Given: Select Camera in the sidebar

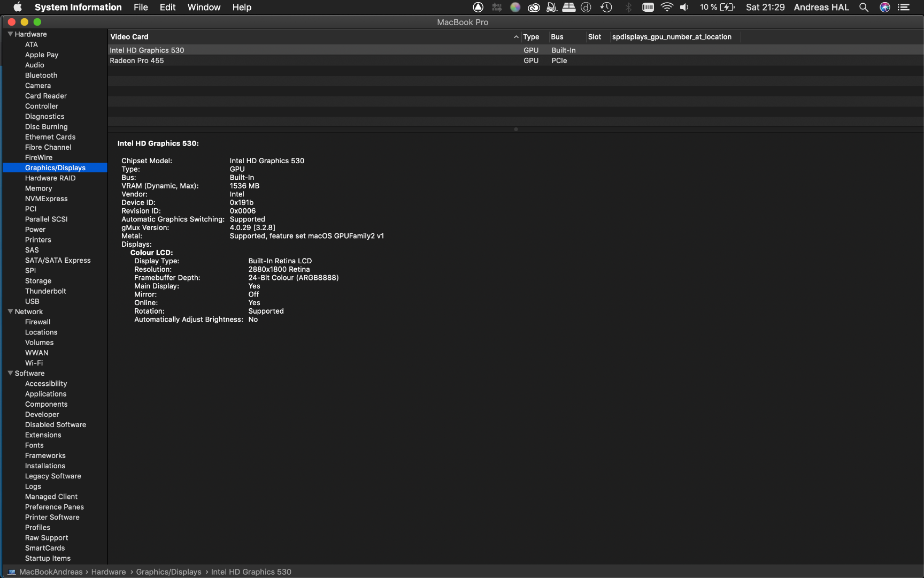Looking at the screenshot, I should [x=38, y=86].
